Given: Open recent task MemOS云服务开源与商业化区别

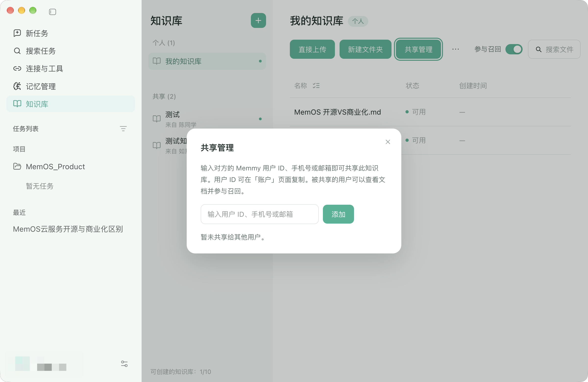Looking at the screenshot, I should coord(68,229).
